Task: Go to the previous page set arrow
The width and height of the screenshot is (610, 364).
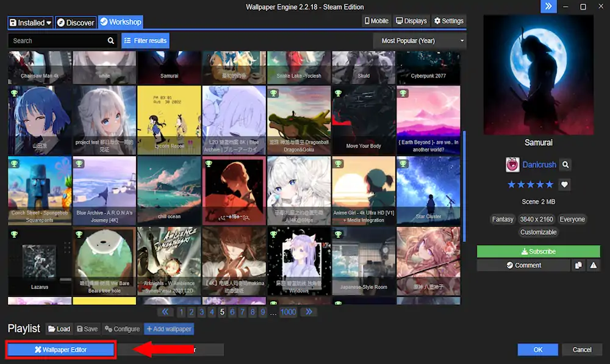Action: coord(165,312)
